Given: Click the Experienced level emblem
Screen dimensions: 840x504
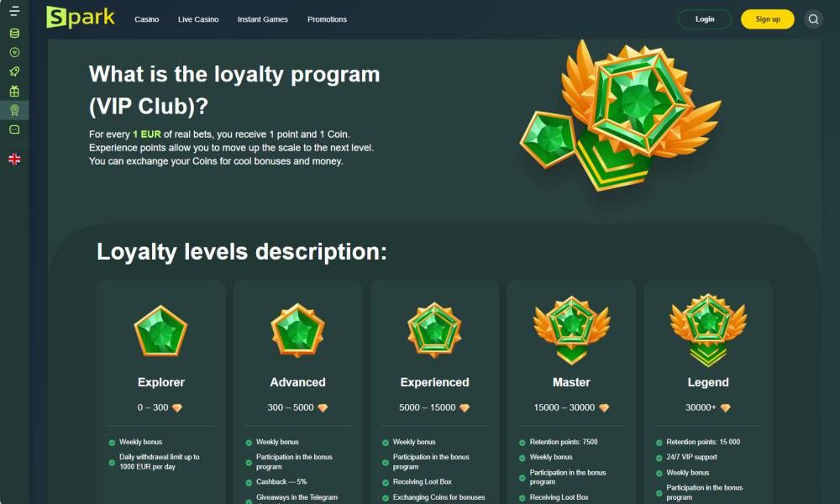Looking at the screenshot, I should tap(434, 330).
